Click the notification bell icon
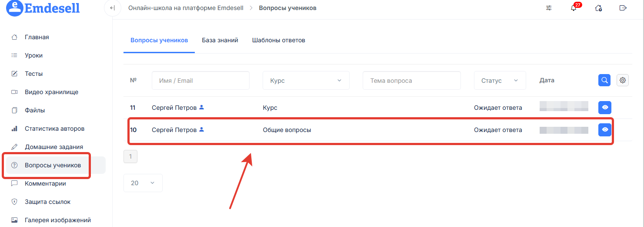 pos(574,8)
